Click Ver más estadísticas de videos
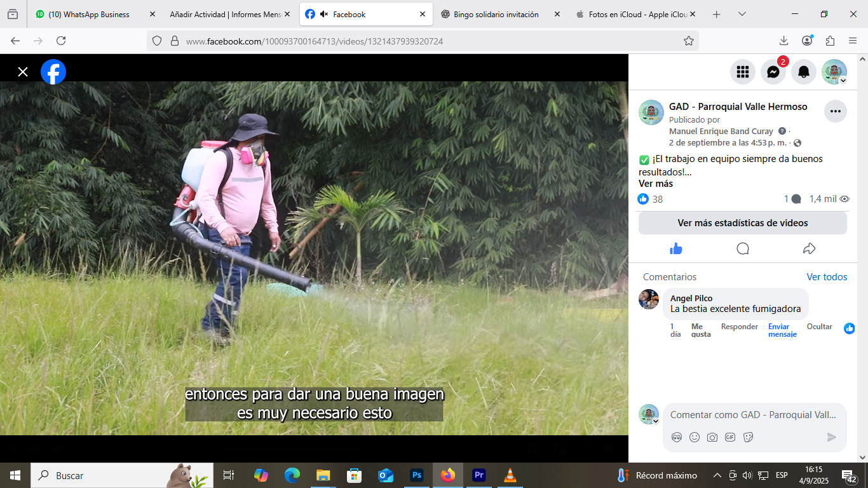The height and width of the screenshot is (488, 868). 742,223
